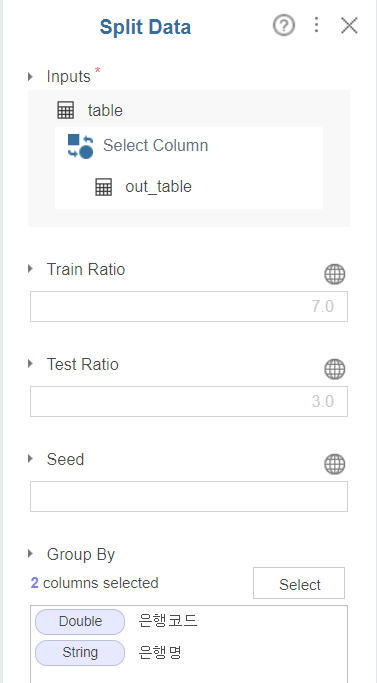
Task: Click the Train Ratio input field
Action: 189,307
